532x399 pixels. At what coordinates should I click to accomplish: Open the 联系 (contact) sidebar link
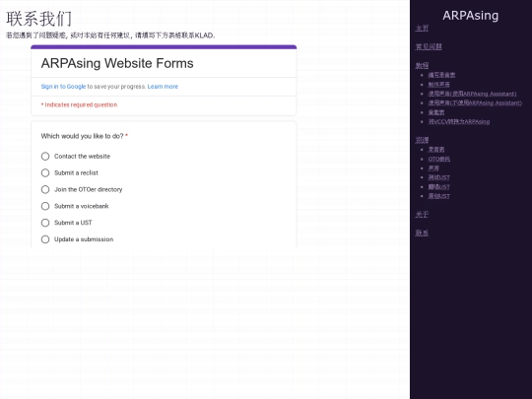[422, 233]
